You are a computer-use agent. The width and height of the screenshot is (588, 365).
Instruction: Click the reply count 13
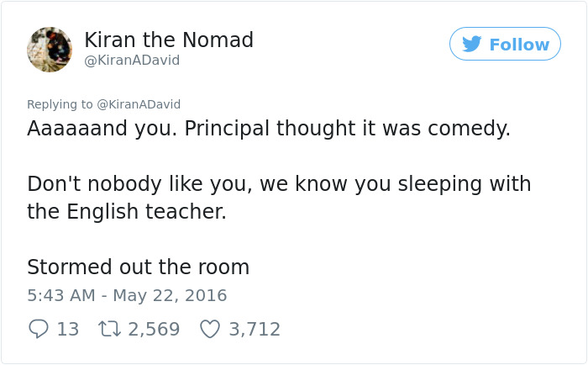68,329
